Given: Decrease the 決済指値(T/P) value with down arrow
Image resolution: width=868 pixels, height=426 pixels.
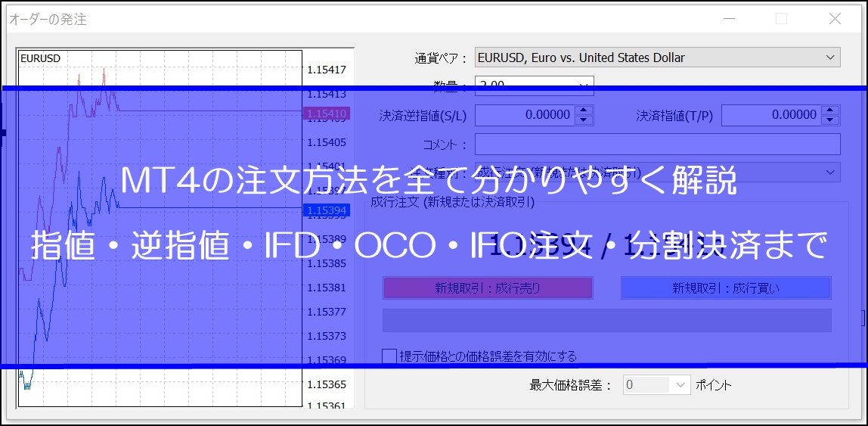Looking at the screenshot, I should (829, 120).
